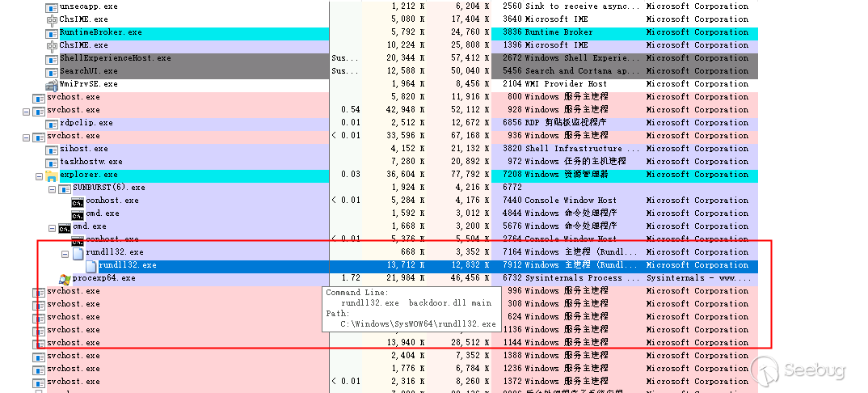The width and height of the screenshot is (868, 393).
Task: Click the 'Search and Cortana ap...' description
Action: tap(582, 71)
